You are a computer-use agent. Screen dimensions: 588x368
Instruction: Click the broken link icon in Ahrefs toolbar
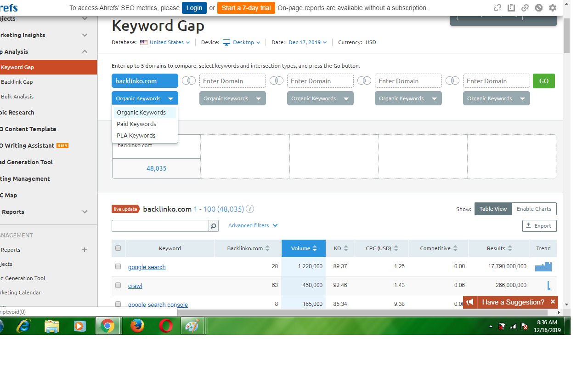pyautogui.click(x=497, y=8)
